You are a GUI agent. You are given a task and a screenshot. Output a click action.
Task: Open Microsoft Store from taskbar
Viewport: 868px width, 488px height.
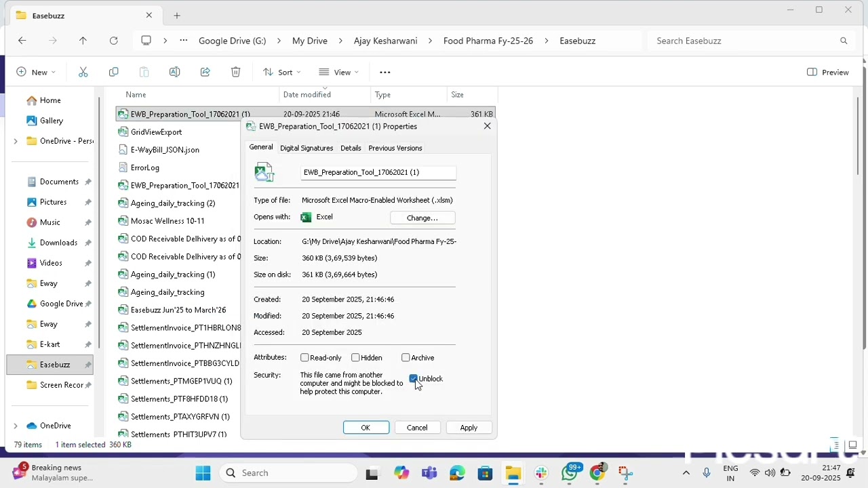pyautogui.click(x=485, y=473)
